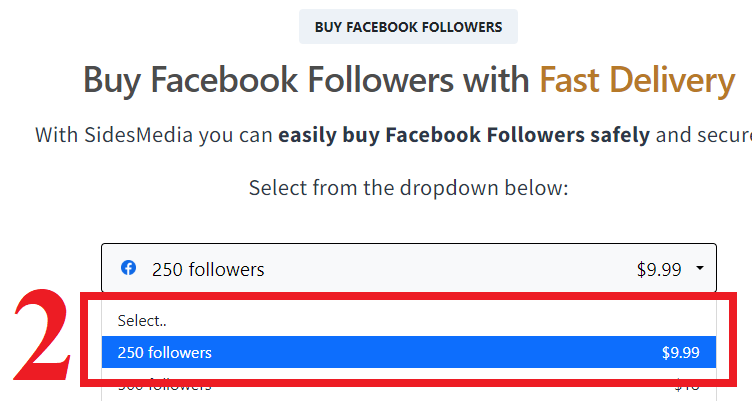Click the cut-off price of the bottom option
This screenshot has width=752, height=401.
click(x=686, y=387)
